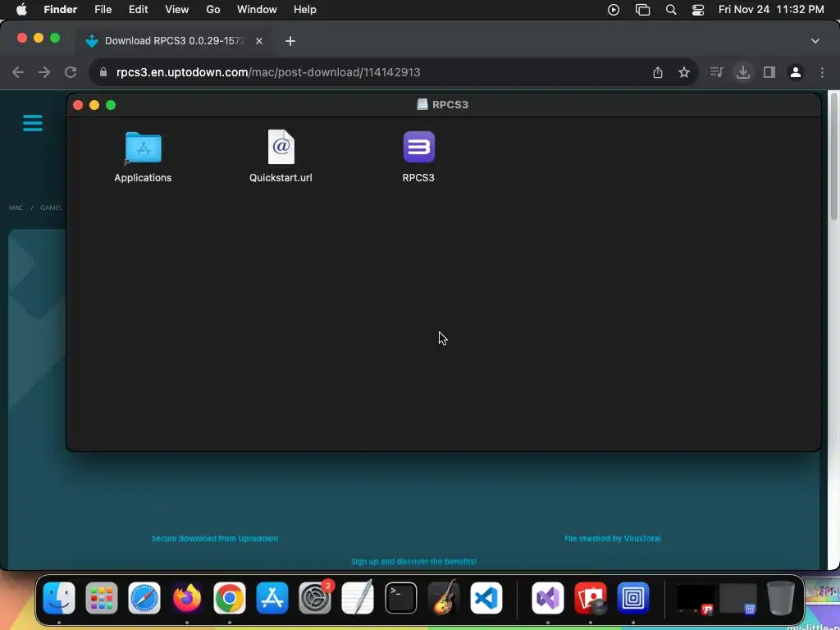Open Launchpad from the Dock
The image size is (840, 630).
(101, 598)
